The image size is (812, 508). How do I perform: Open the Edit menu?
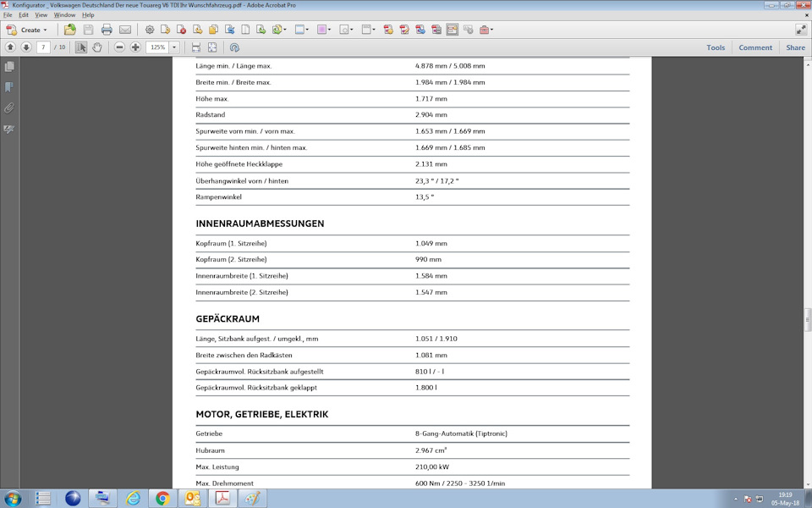(24, 15)
